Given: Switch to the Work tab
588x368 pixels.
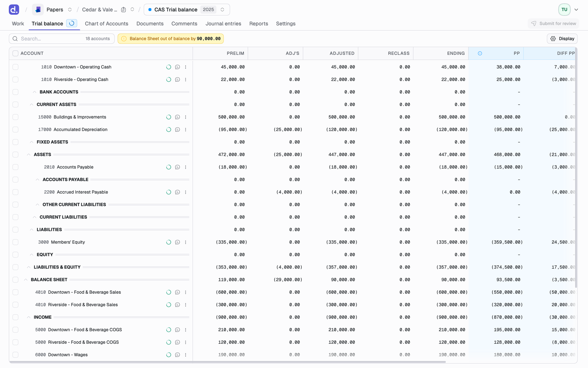Looking at the screenshot, I should [18, 24].
